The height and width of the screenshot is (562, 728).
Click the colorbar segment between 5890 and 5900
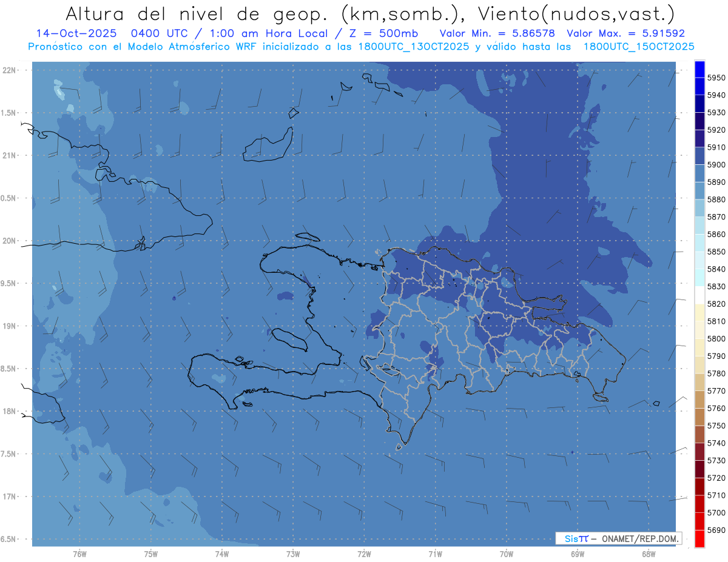click(x=699, y=173)
